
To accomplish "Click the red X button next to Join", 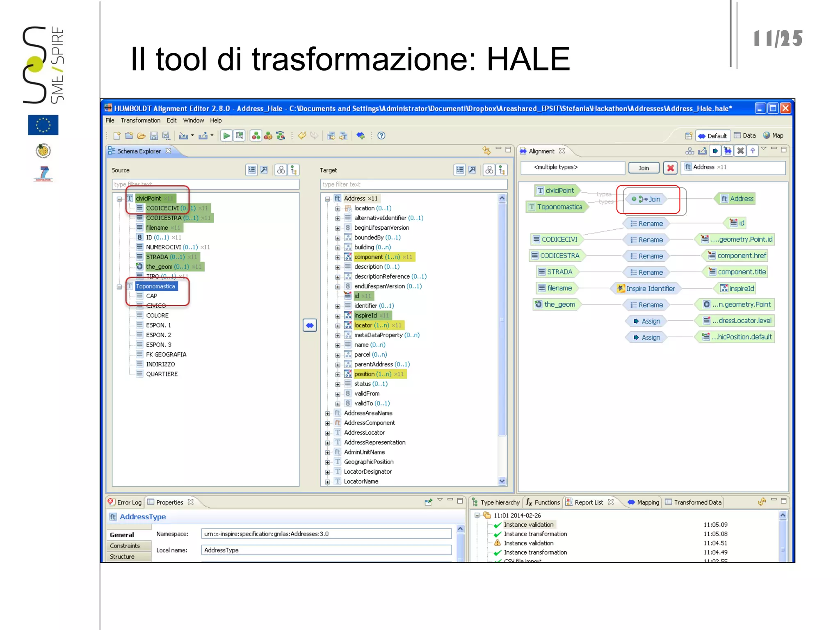I will tap(671, 168).
